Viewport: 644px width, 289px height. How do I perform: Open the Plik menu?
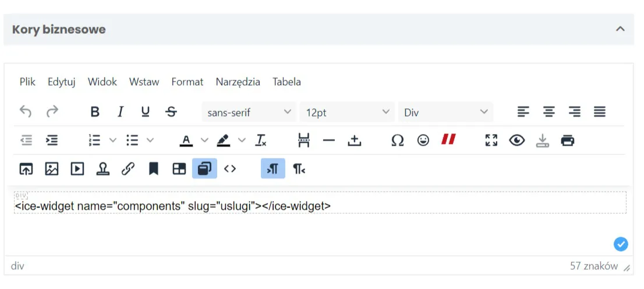pos(27,82)
